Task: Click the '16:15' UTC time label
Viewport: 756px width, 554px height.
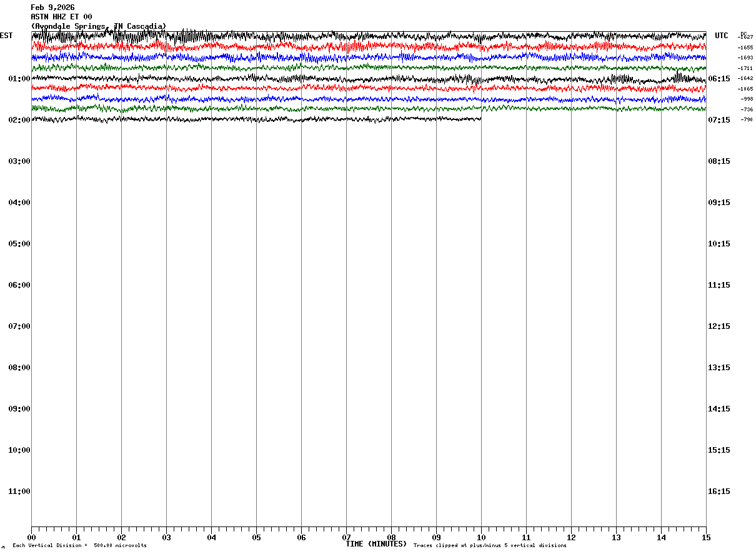Action: 719,491
